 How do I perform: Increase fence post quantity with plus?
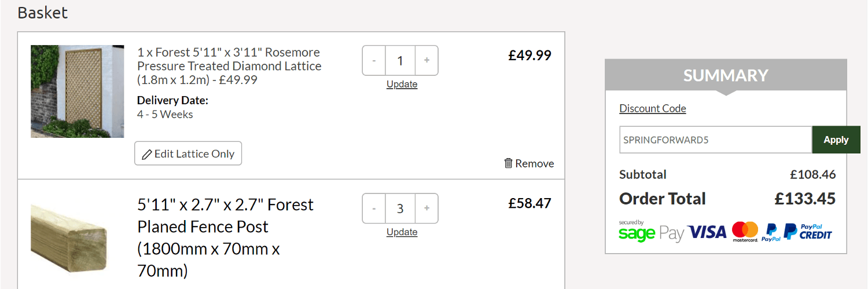tap(426, 208)
